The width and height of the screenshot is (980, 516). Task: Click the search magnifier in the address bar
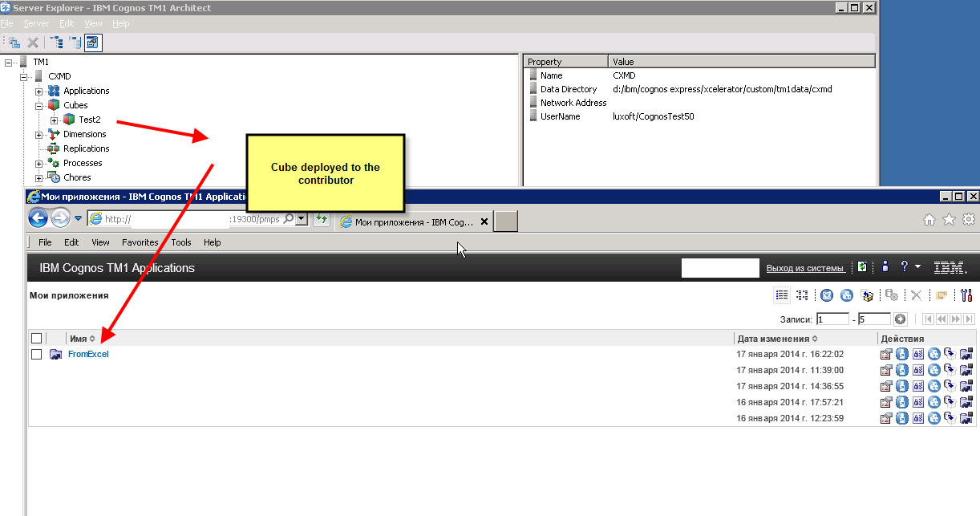point(288,218)
